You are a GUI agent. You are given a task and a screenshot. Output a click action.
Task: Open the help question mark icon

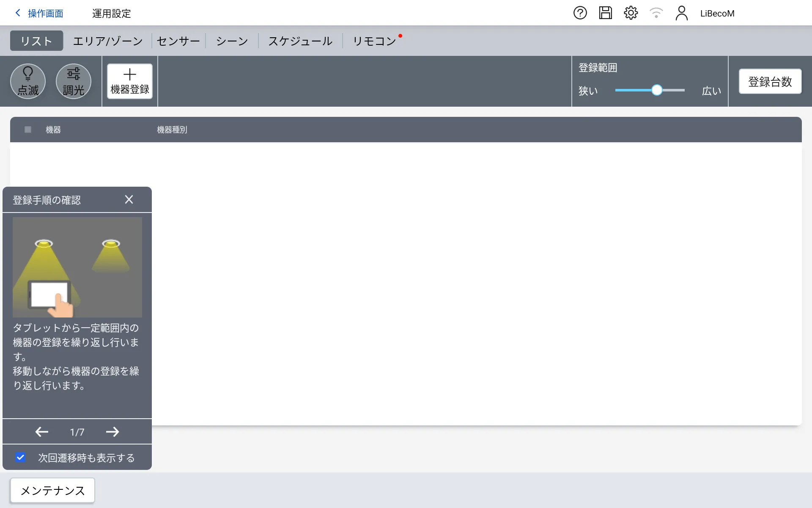pos(580,13)
